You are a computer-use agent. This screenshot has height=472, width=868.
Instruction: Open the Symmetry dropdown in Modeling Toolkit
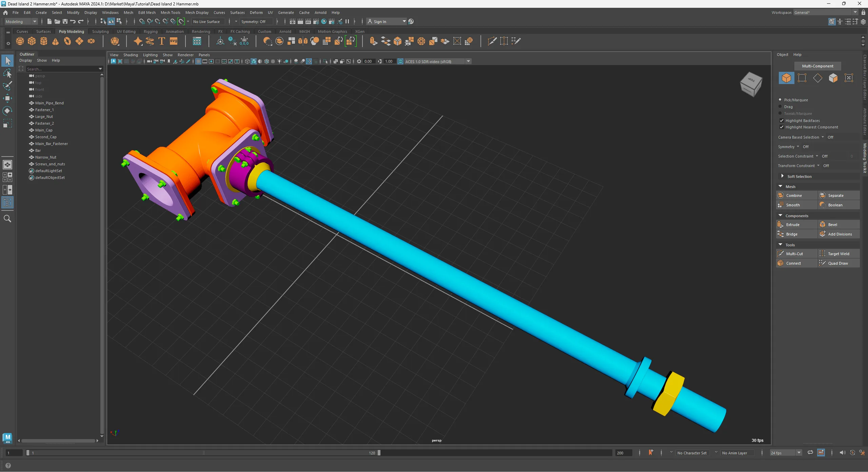point(798,146)
